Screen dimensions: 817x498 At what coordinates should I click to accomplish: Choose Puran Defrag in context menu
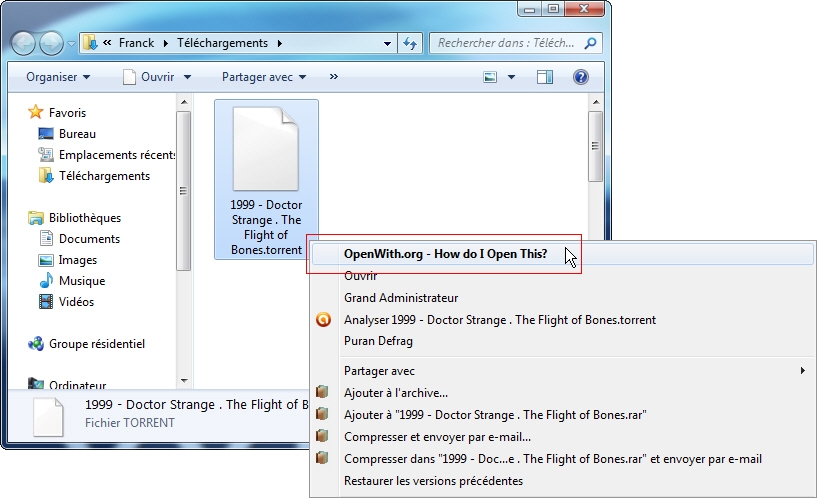pos(378,341)
